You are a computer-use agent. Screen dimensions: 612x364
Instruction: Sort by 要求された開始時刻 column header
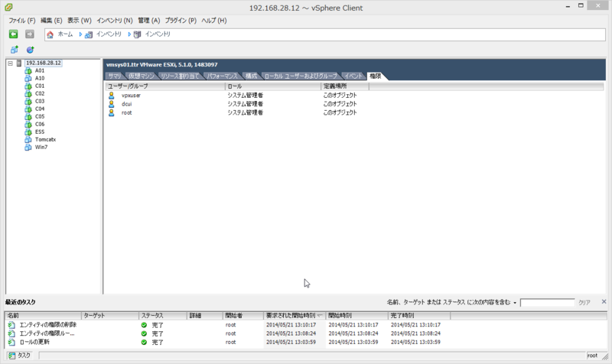[295, 315]
